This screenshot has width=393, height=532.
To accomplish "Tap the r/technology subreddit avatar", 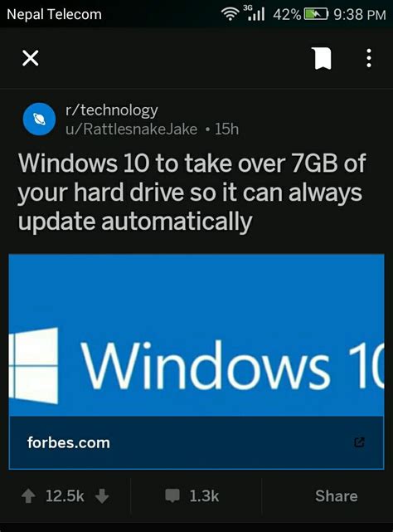I will 39,119.
